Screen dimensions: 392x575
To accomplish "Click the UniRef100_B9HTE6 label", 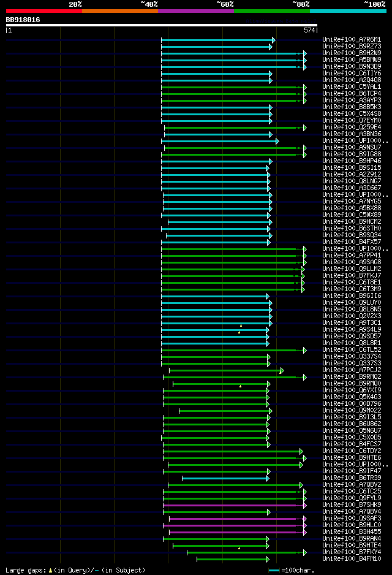I will (352, 458).
